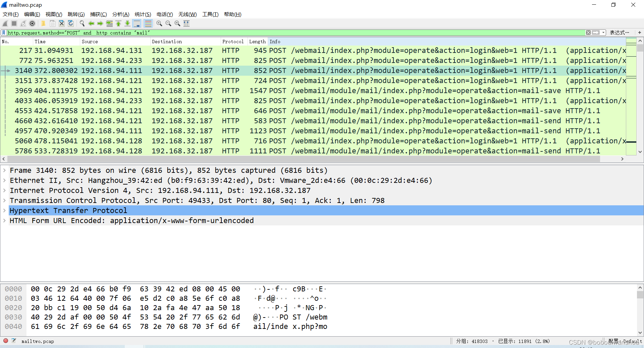Expand the Ethernet II layer
This screenshot has width=644, height=348.
pyautogui.click(x=4, y=181)
